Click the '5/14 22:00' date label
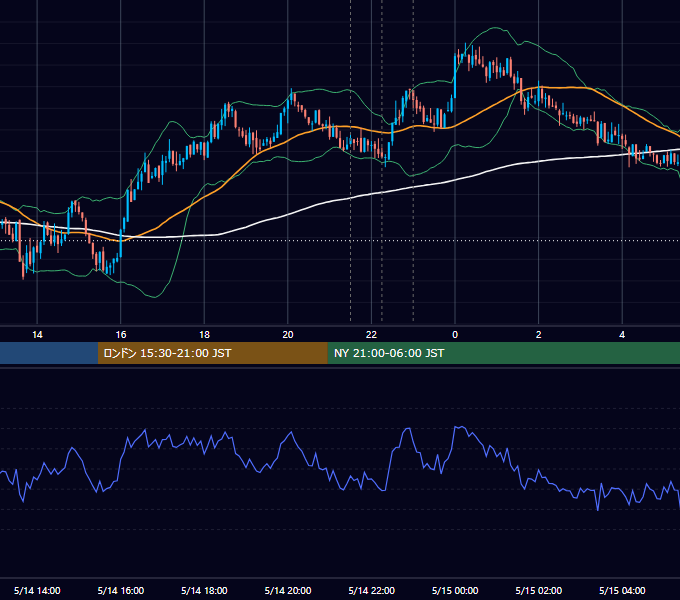The height and width of the screenshot is (600, 680). [372, 590]
